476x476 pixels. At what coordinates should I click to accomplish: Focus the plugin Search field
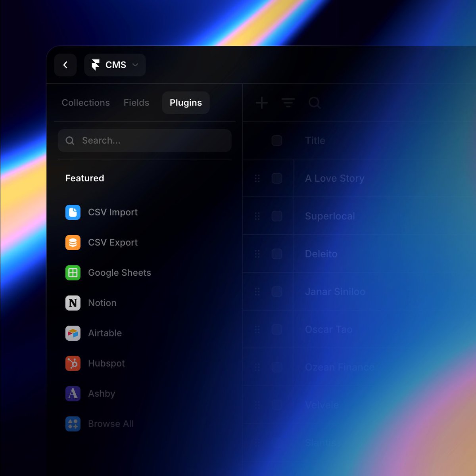pyautogui.click(x=144, y=140)
